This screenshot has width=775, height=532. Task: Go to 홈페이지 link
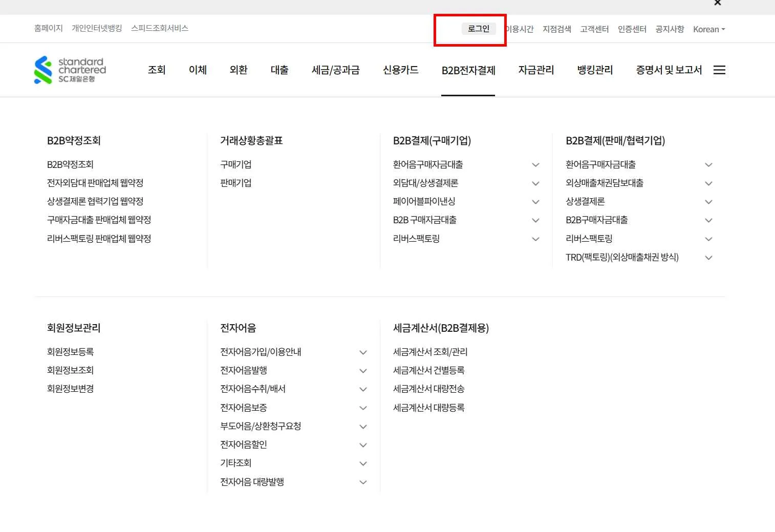pyautogui.click(x=48, y=28)
